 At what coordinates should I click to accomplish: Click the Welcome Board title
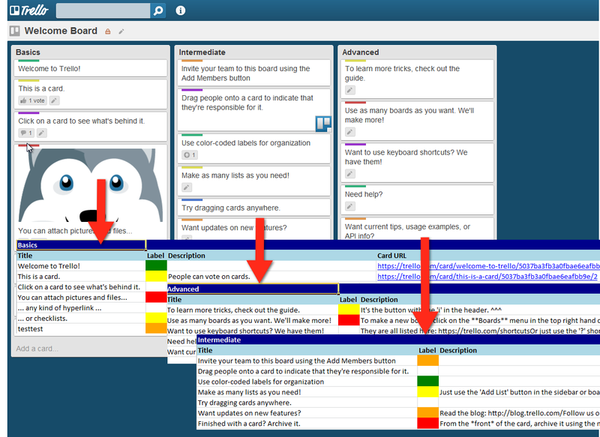click(x=61, y=31)
